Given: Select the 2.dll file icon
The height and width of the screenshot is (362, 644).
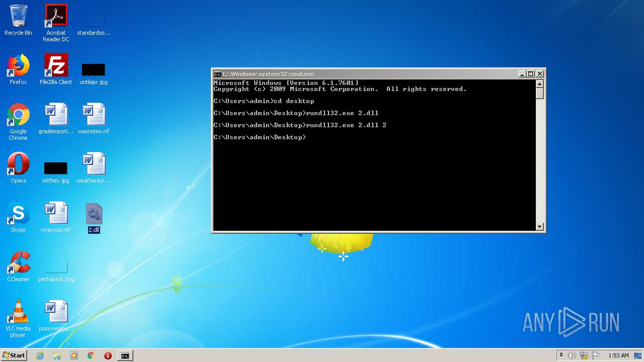Looking at the screenshot, I should [x=94, y=217].
